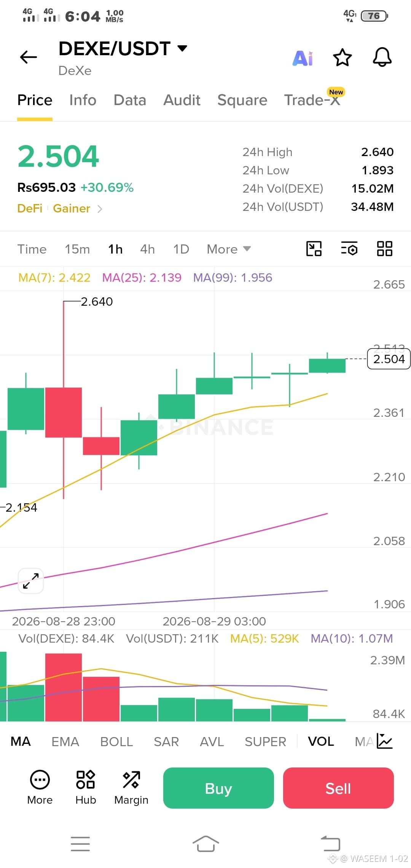This screenshot has width=411, height=868.
Task: Tap the red Sell button
Action: tap(338, 788)
